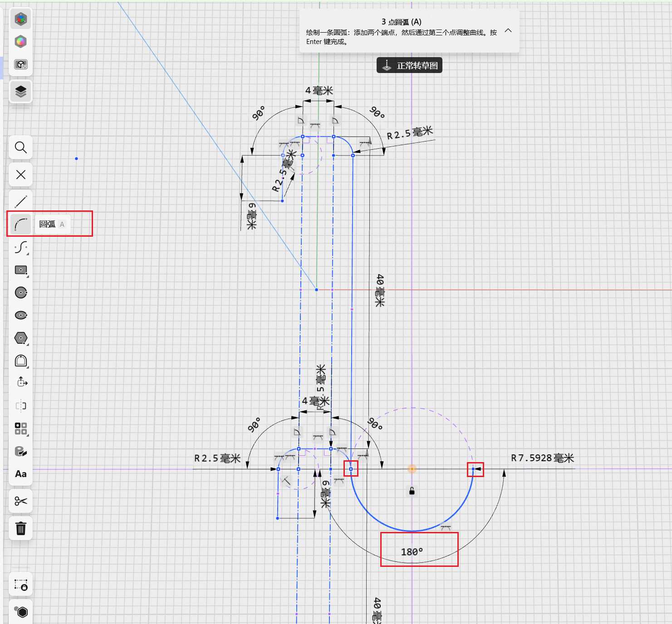Viewport: 672px width, 624px height.
Task: Select the Spline curve tool
Action: [x=21, y=247]
